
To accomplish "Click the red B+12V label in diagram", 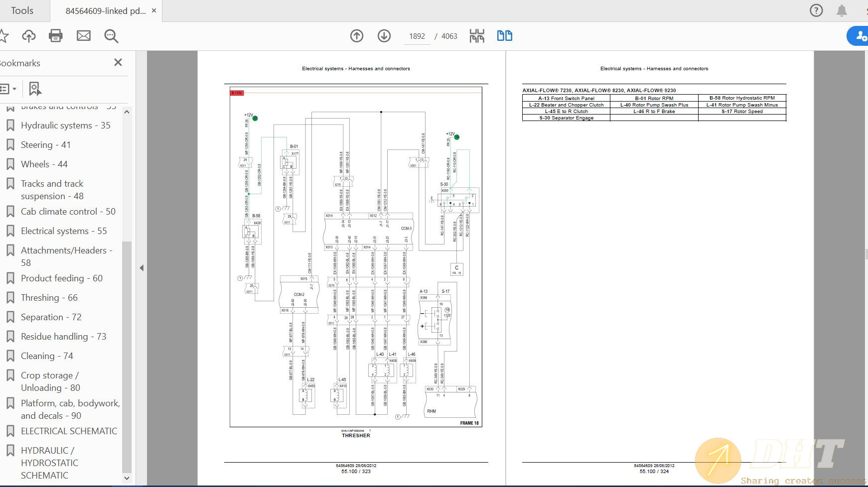I will (237, 93).
